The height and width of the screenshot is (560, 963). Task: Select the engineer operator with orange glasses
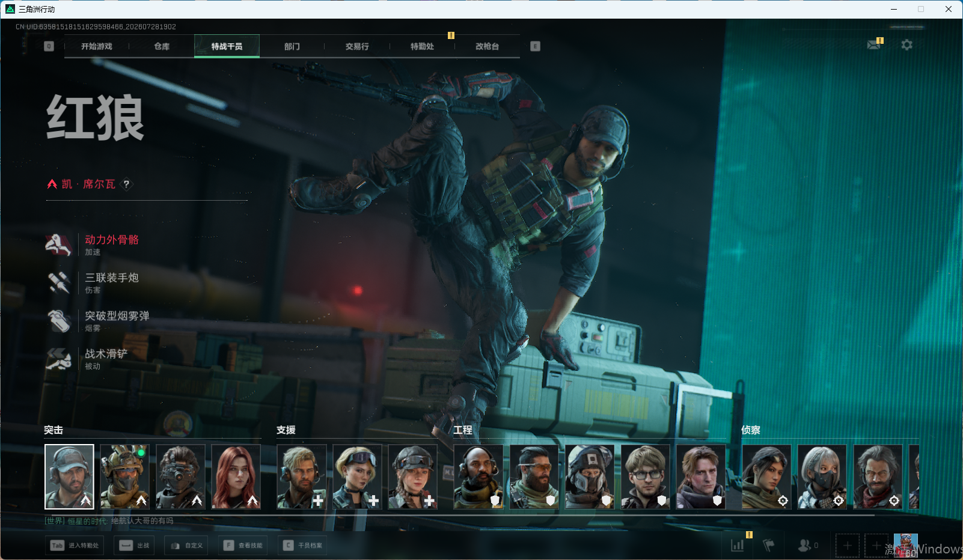pos(534,476)
